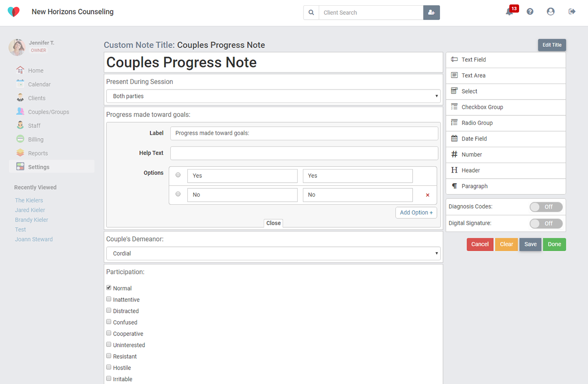This screenshot has height=384, width=588.
Task: Select the No option radio button
Action: click(178, 194)
